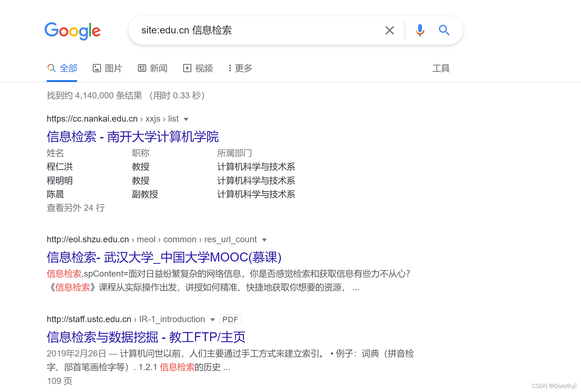581x392 pixels.
Task: Open the 信息检索与数据挖掘 - 教工FTP/主页 result
Action: tap(146, 337)
